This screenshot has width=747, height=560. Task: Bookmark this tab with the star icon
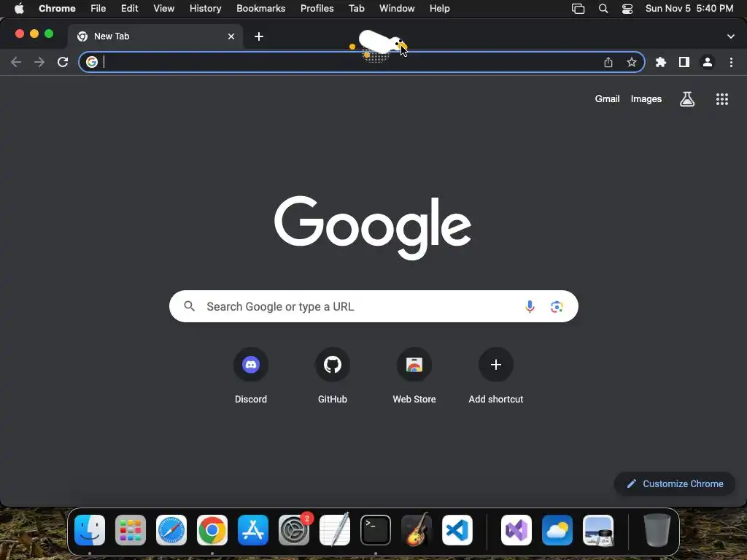pyautogui.click(x=632, y=62)
